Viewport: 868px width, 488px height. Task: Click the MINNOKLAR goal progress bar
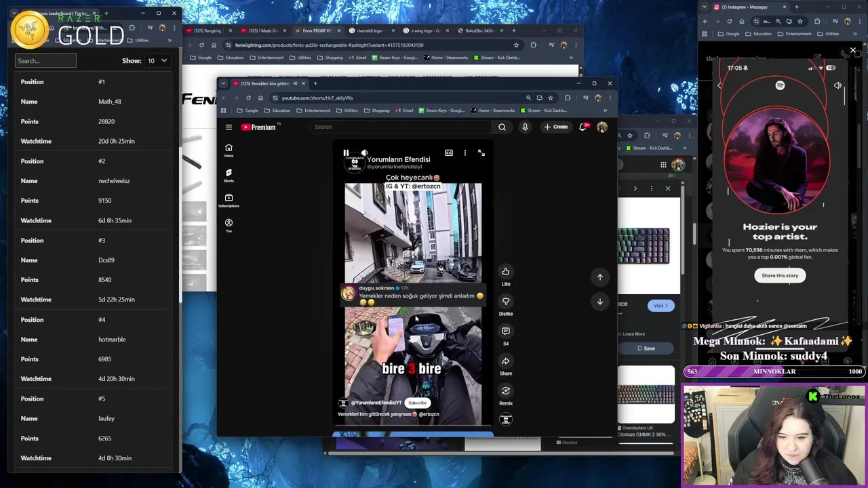pos(774,371)
